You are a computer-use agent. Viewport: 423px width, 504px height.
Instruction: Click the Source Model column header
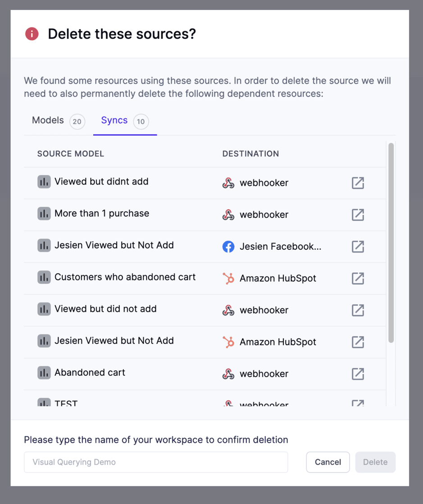pyautogui.click(x=71, y=154)
